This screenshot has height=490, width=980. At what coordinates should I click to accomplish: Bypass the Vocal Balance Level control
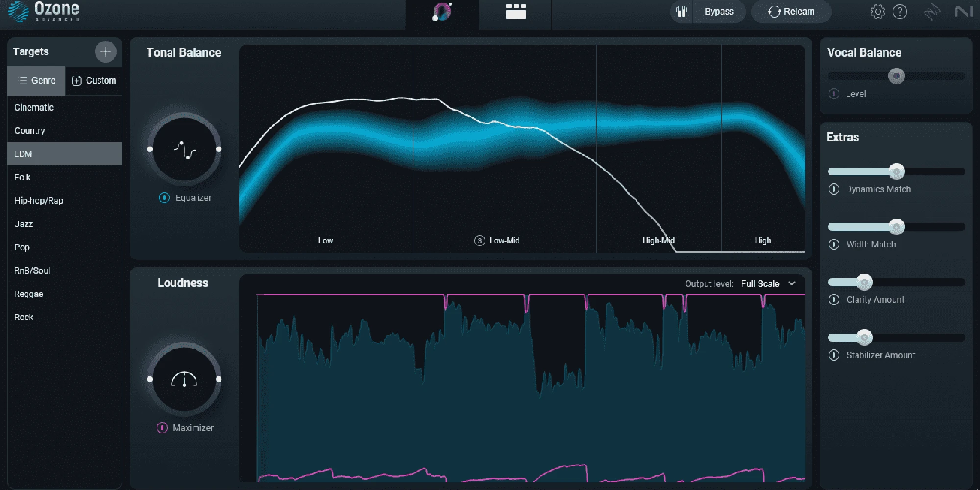833,94
